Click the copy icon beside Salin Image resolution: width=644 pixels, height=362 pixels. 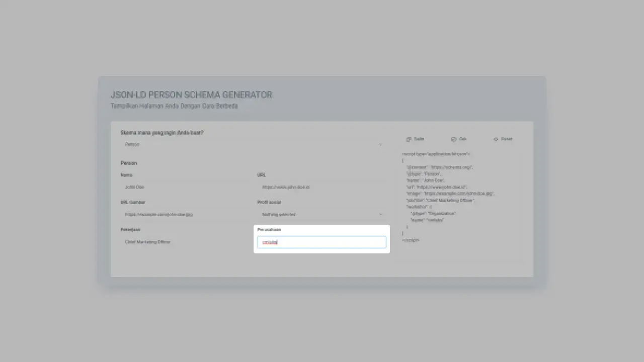click(x=409, y=139)
